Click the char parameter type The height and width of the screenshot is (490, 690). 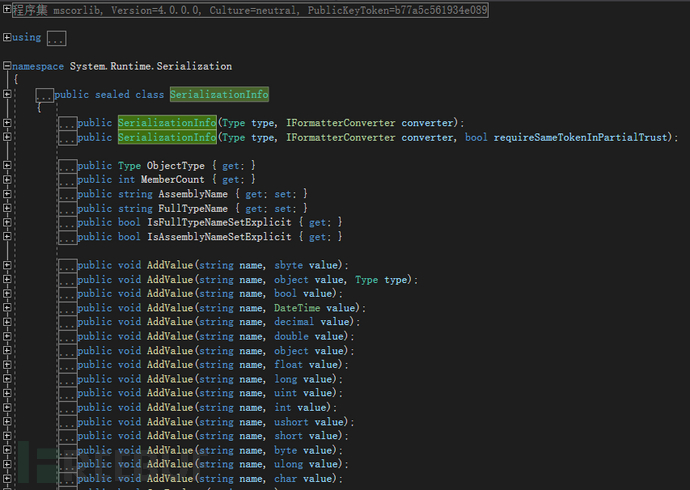(x=286, y=479)
